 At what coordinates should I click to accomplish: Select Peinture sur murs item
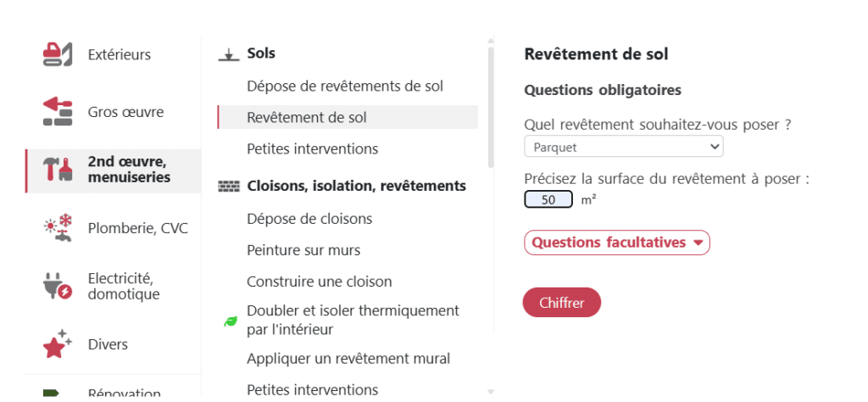(x=303, y=250)
